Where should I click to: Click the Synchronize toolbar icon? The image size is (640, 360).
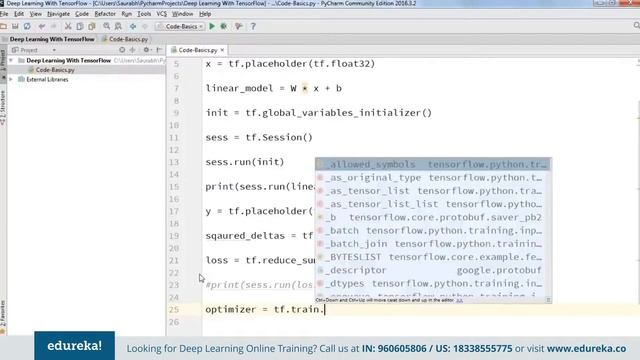pyautogui.click(x=27, y=26)
